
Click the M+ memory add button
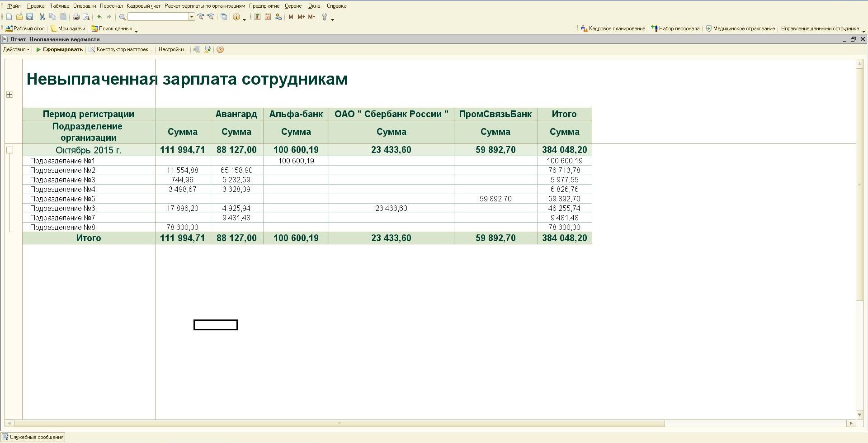pyautogui.click(x=301, y=17)
